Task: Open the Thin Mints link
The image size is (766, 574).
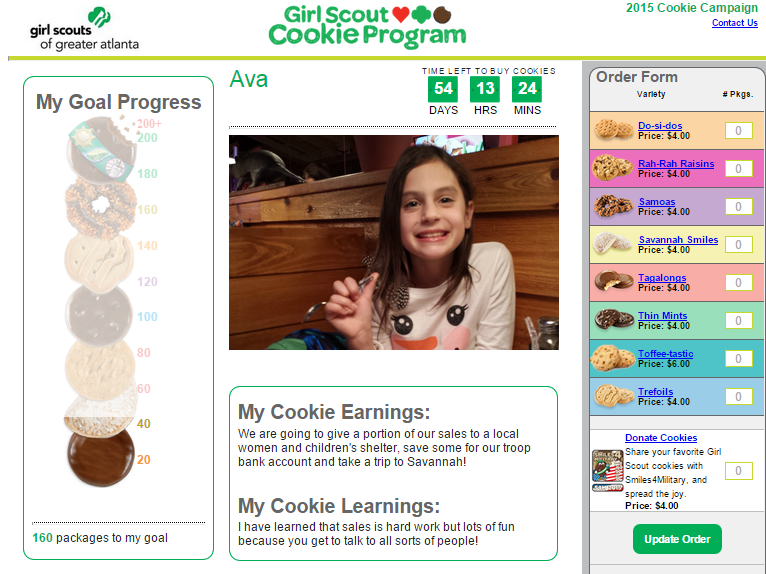Action: coord(662,316)
